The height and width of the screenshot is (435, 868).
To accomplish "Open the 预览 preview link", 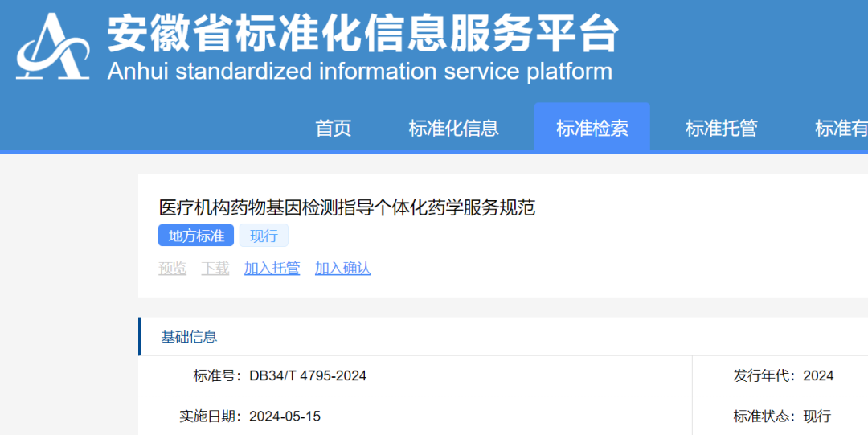I will point(172,269).
